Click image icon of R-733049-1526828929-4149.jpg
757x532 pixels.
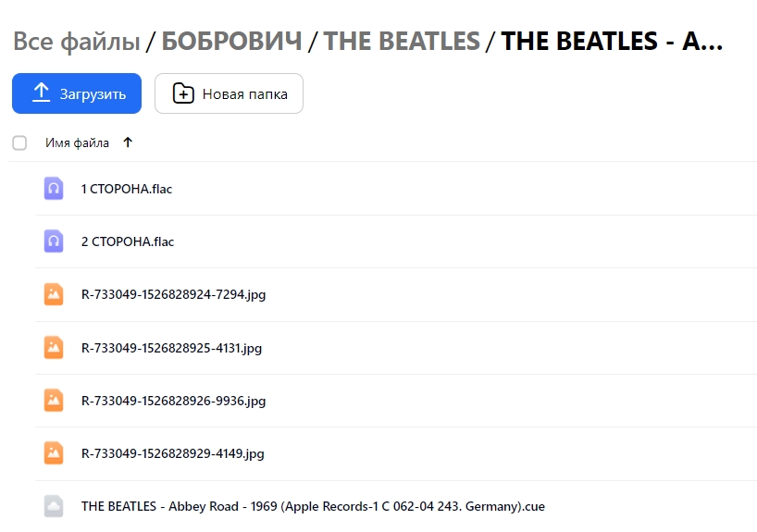[x=54, y=452]
